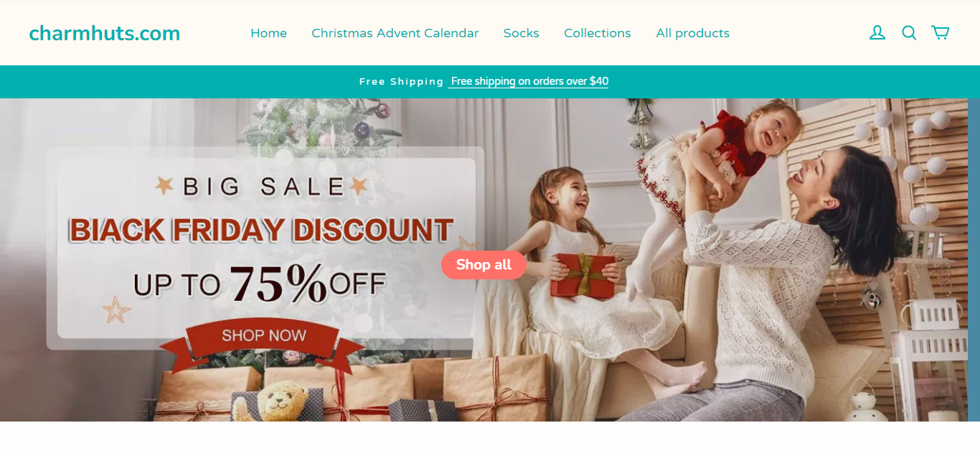Image resolution: width=980 pixels, height=456 pixels.
Task: Click the red gift box held by girl
Action: point(584,275)
